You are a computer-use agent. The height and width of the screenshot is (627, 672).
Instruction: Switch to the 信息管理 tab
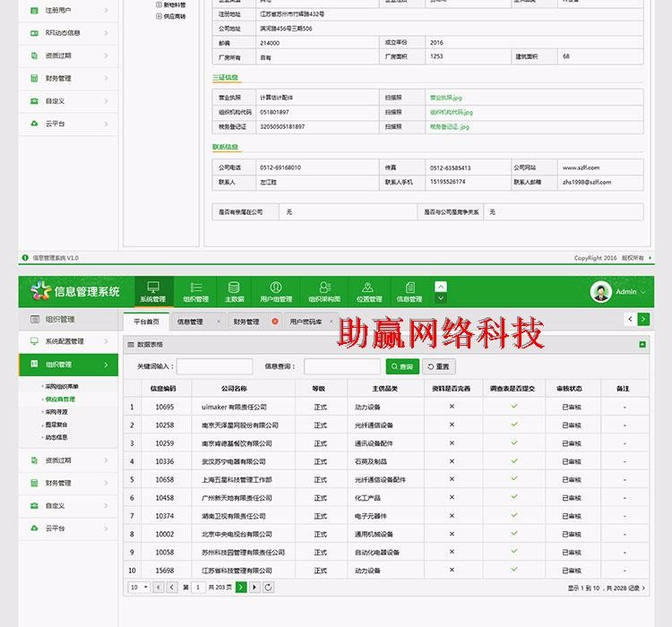tap(190, 322)
